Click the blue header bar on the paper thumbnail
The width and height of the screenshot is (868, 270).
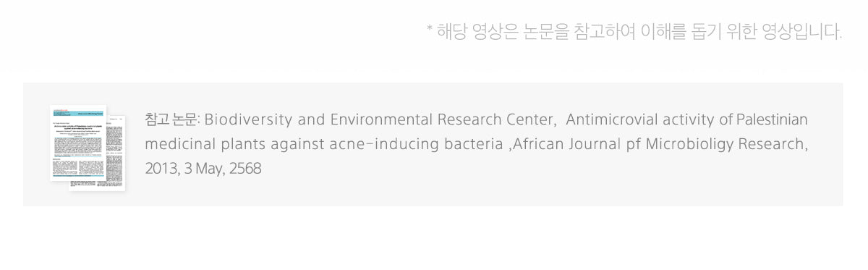point(78,113)
